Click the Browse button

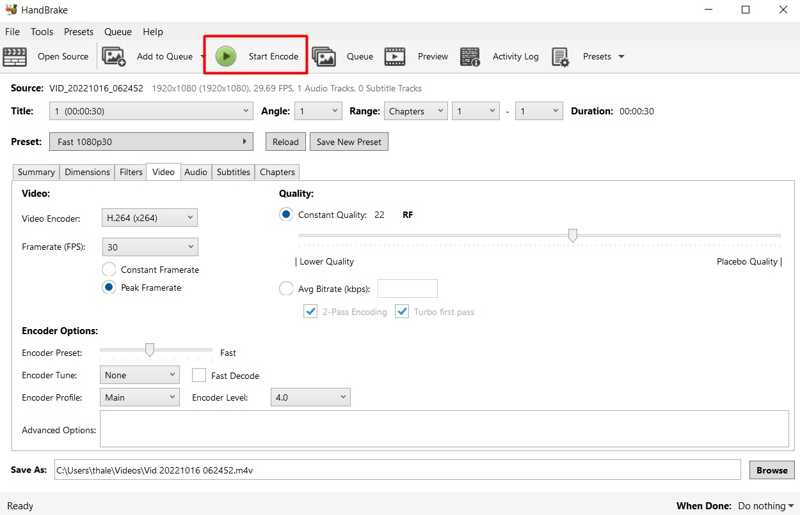point(771,470)
